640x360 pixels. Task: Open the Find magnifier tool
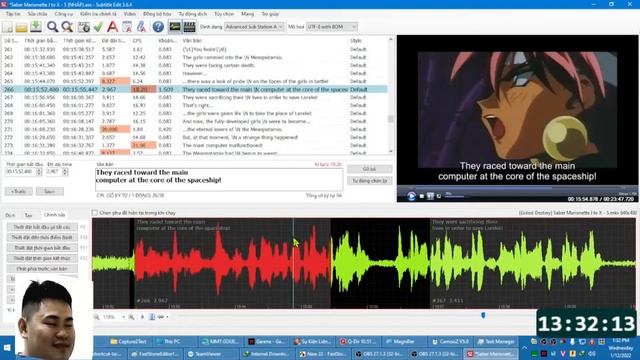pos(52,27)
